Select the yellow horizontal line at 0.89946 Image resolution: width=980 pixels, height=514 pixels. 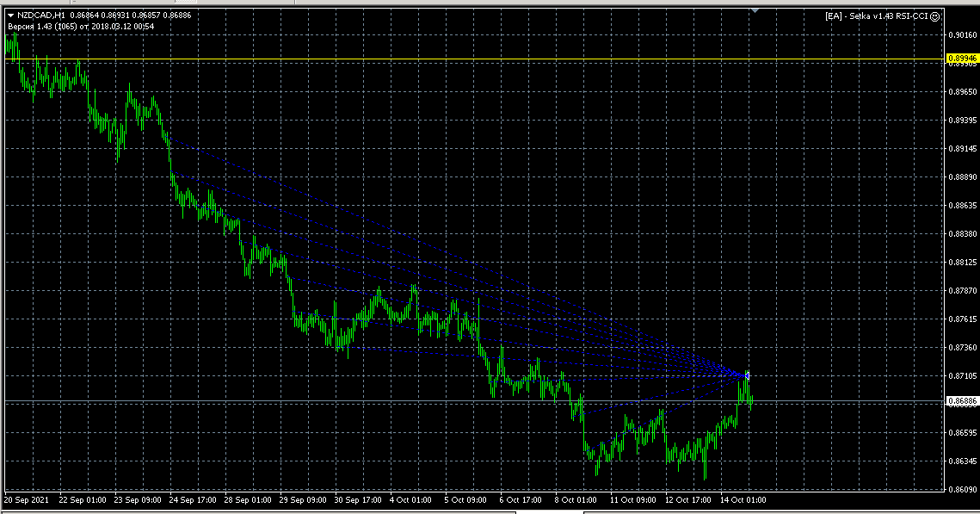tap(475, 59)
